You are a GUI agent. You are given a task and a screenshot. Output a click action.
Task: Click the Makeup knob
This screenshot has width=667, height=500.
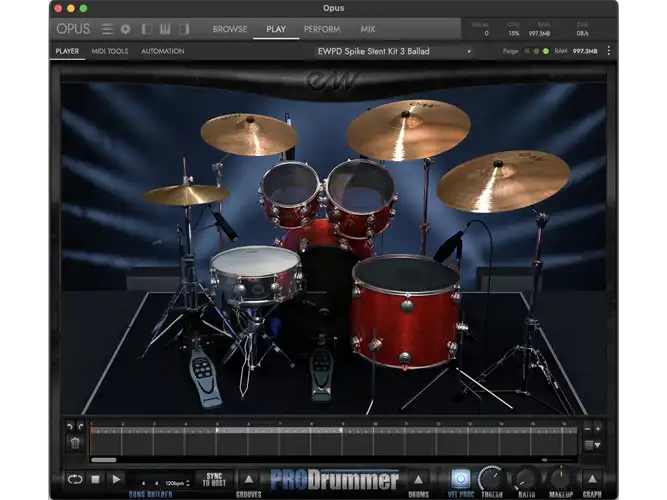(x=561, y=479)
